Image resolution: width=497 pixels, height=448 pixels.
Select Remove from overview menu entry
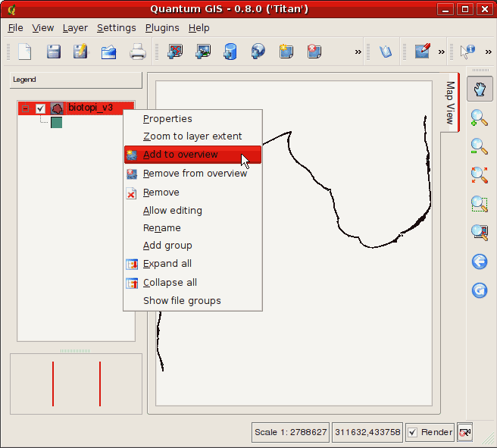click(192, 174)
